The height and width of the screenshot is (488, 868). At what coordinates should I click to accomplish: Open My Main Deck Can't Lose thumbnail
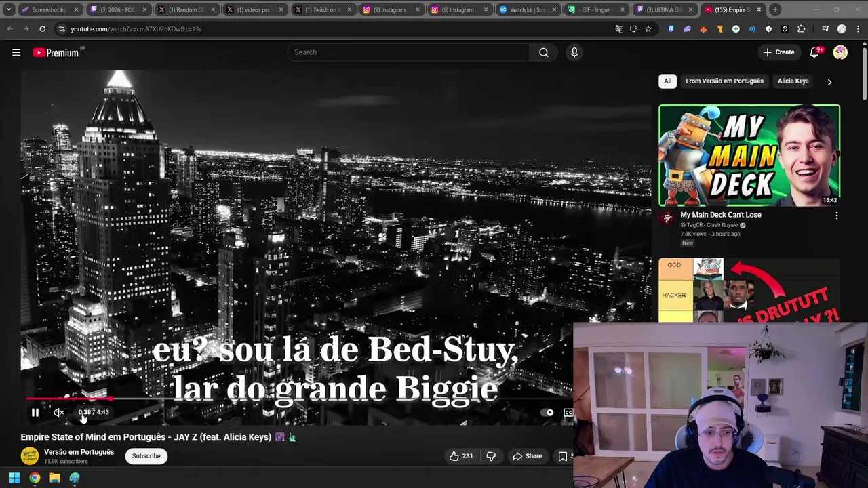click(749, 155)
